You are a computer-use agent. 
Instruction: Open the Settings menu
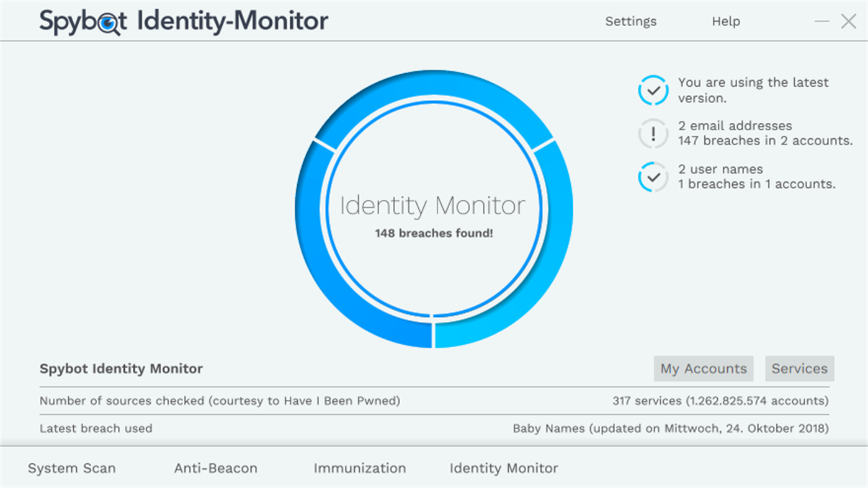pyautogui.click(x=630, y=20)
